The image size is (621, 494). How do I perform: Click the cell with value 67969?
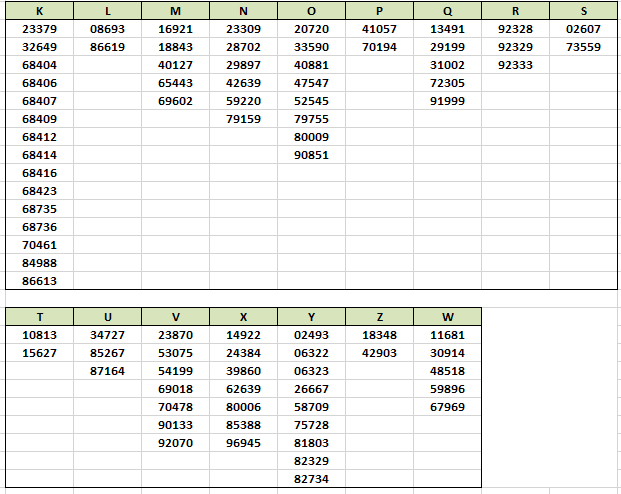[x=447, y=407]
